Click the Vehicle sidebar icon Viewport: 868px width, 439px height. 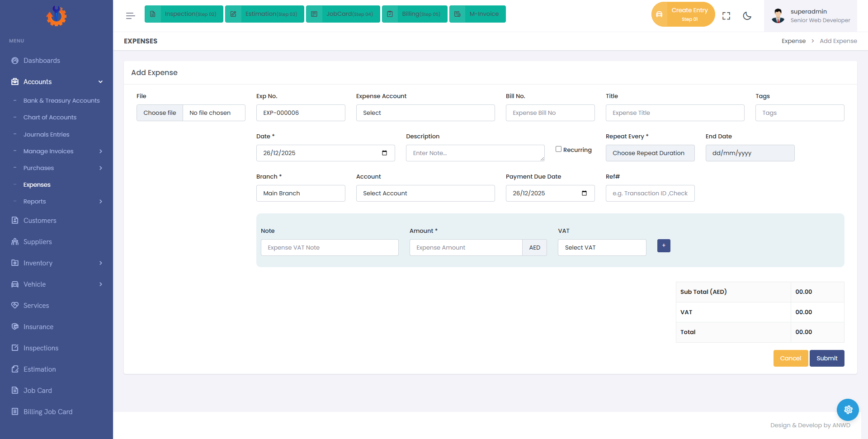[x=15, y=284]
